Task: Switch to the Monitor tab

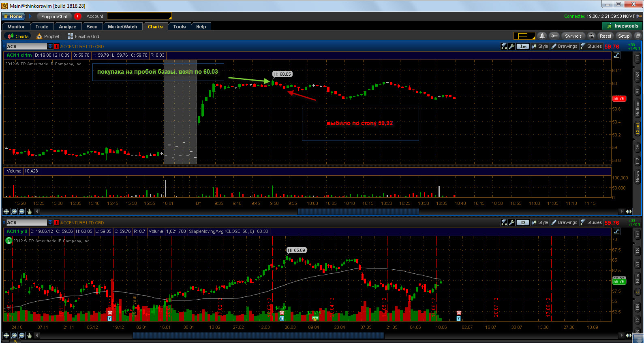Action: (x=16, y=27)
